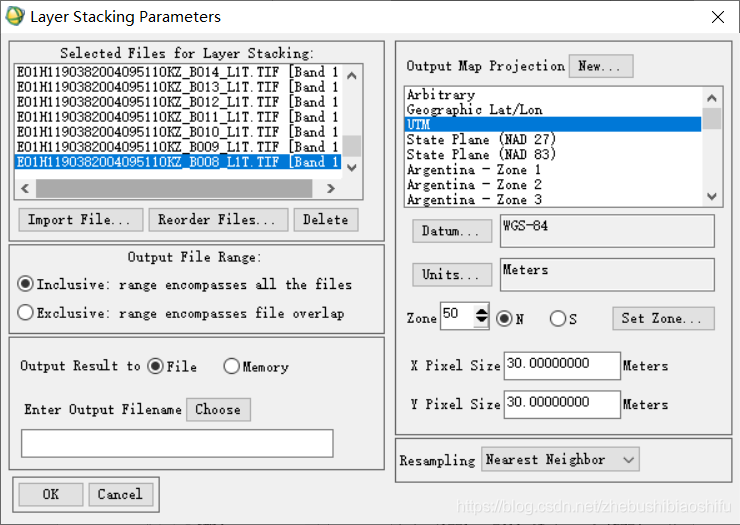Select Argentina - Zone 2 projection
The width and height of the screenshot is (740, 525).
(553, 185)
